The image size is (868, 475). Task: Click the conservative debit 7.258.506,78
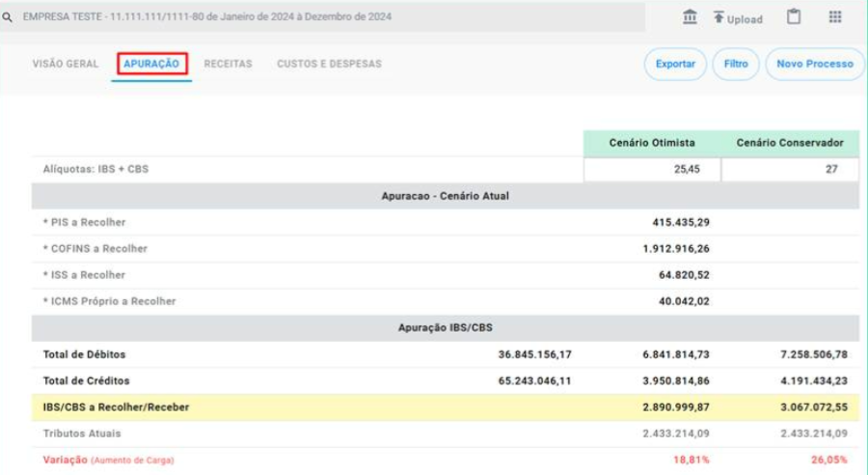pyautogui.click(x=814, y=354)
